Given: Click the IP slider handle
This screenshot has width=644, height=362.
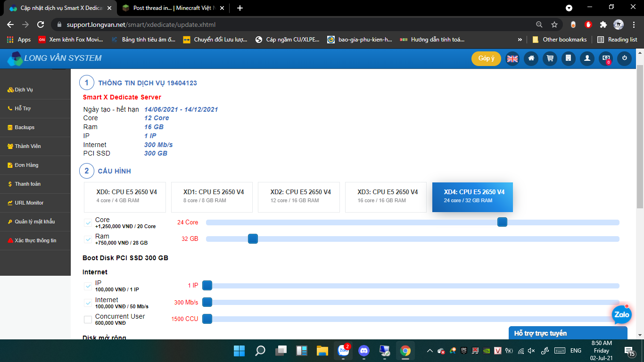Looking at the screenshot, I should [207, 285].
